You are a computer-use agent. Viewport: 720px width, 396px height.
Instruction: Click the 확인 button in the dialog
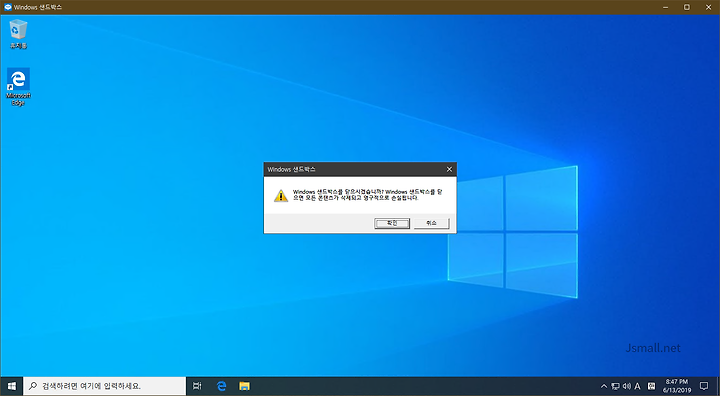pos(392,223)
